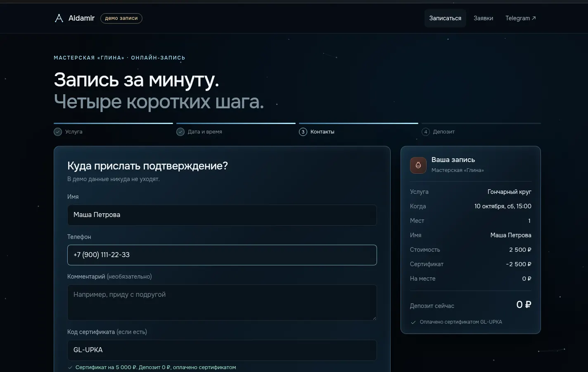Viewport: 588px width, 372px height.
Task: Click the number 3 circle by «Контакты»
Action: [x=303, y=132]
